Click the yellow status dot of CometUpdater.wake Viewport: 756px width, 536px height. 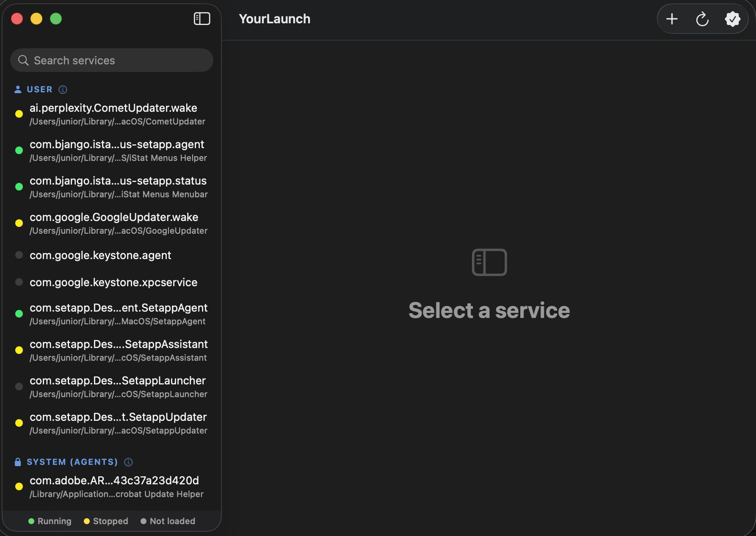click(x=19, y=113)
